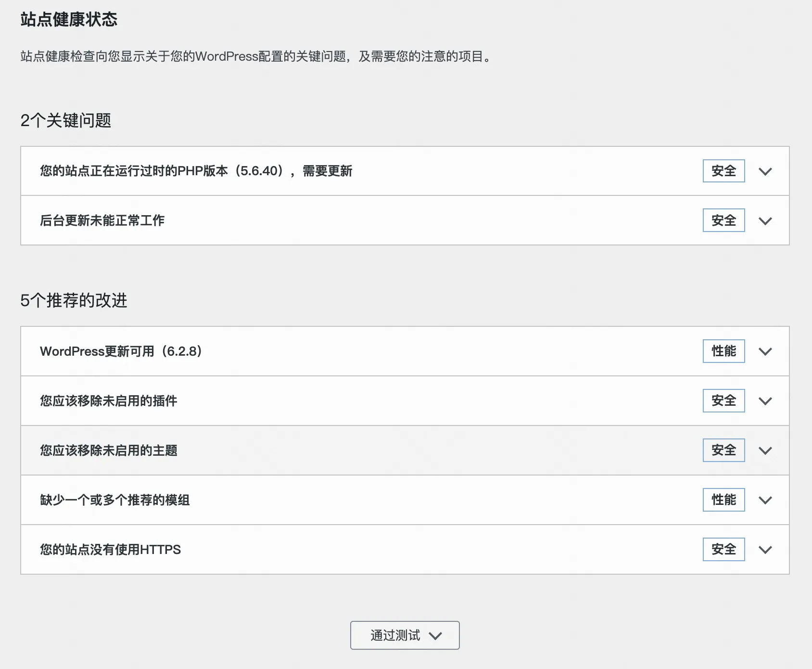The height and width of the screenshot is (669, 812).
Task: Expand chevron beside WordPress更新可用 (6.2.8)
Action: click(x=765, y=351)
